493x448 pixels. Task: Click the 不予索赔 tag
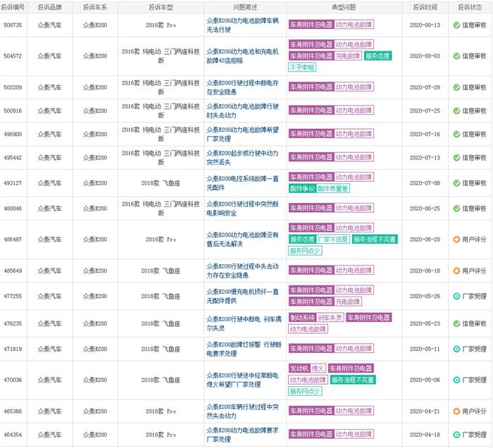(x=302, y=68)
